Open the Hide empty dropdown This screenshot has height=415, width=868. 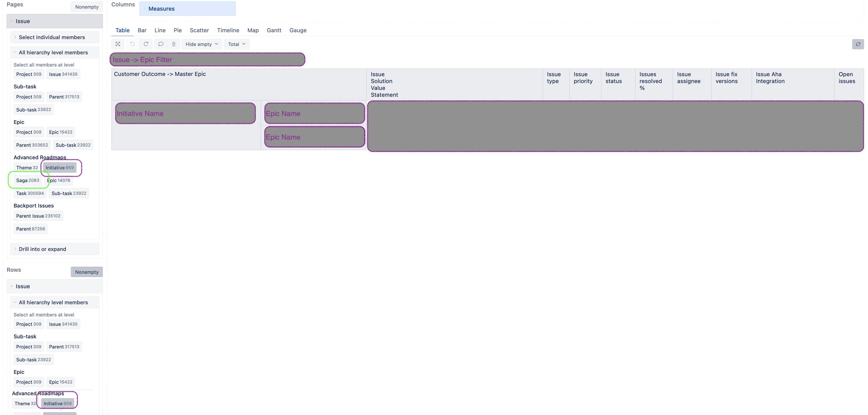click(x=201, y=44)
